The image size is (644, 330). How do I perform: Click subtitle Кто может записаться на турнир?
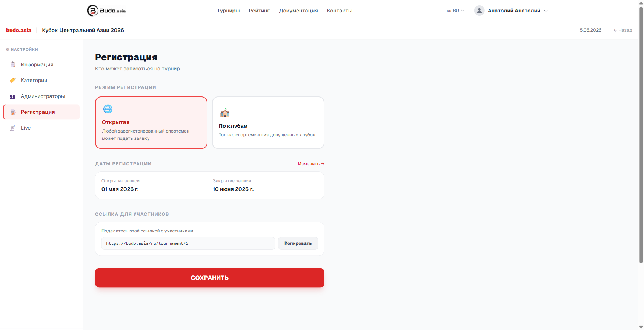tap(137, 69)
